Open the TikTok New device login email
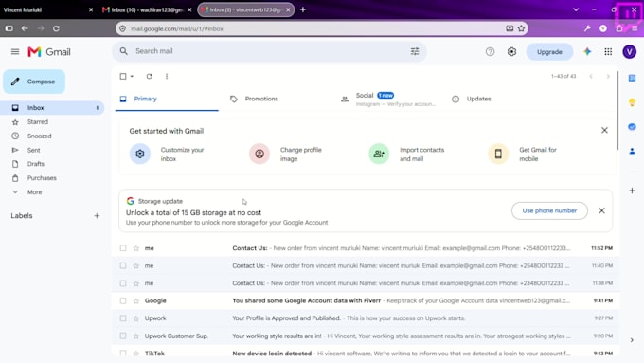This screenshot has width=644, height=363. pos(366,354)
